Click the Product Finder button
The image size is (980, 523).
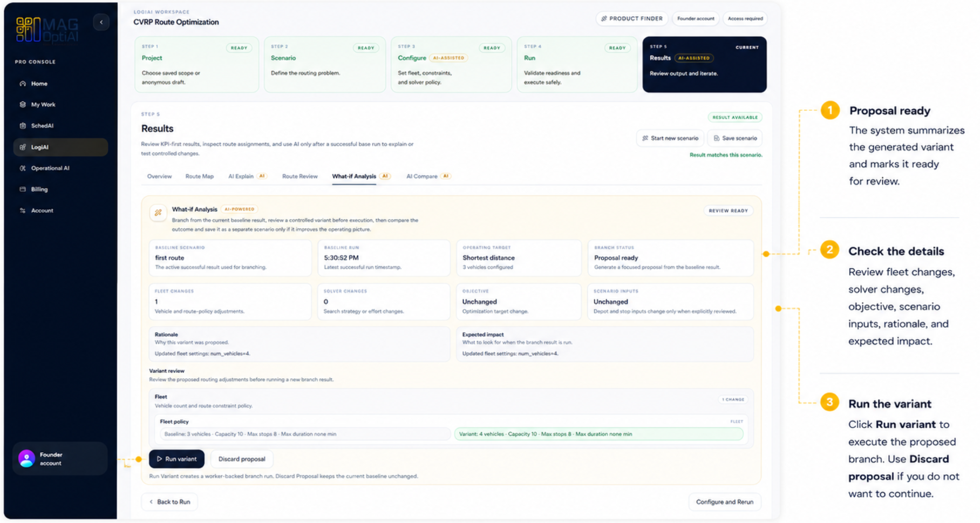(632, 18)
